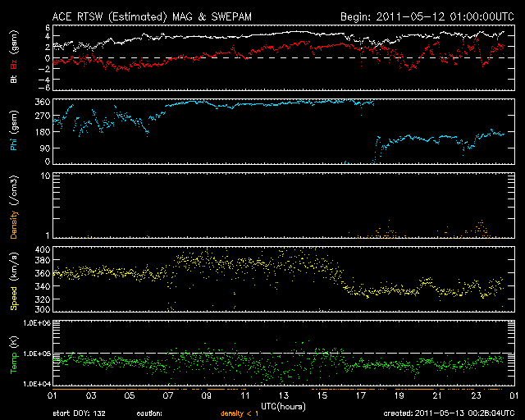
Task: Click the 1.0E+06 temperature tick label
Action: [31, 322]
